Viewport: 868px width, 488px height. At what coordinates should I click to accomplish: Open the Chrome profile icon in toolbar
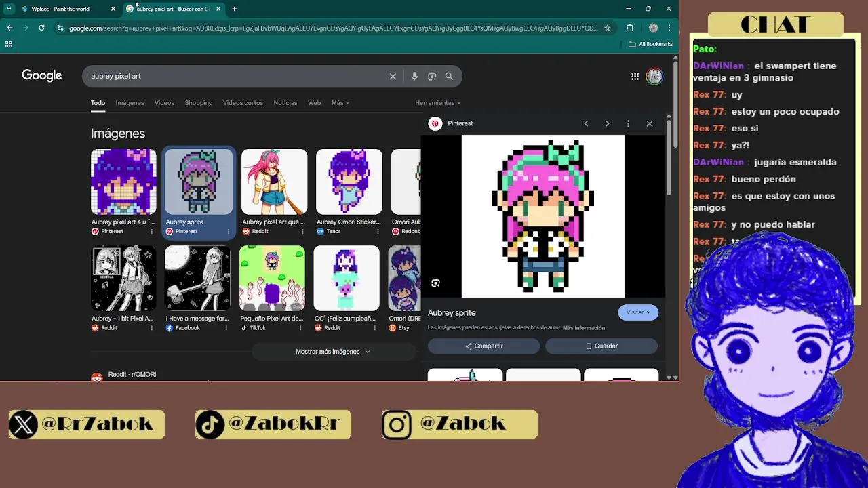[653, 28]
